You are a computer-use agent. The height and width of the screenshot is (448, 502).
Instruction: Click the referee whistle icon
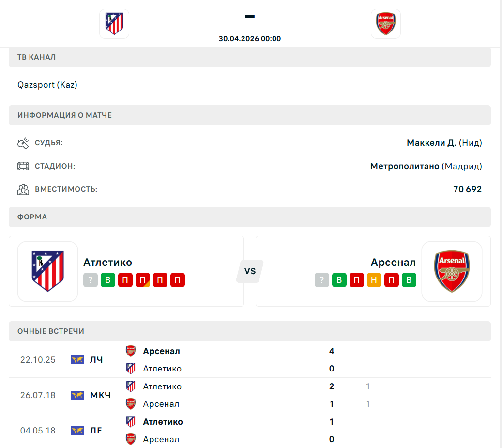(23, 143)
